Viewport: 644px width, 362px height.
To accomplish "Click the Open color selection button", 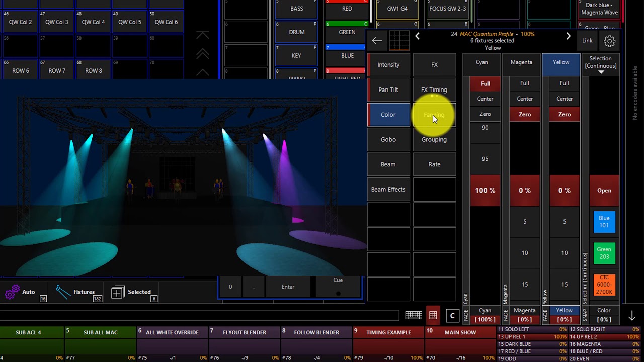I will 604,191.
